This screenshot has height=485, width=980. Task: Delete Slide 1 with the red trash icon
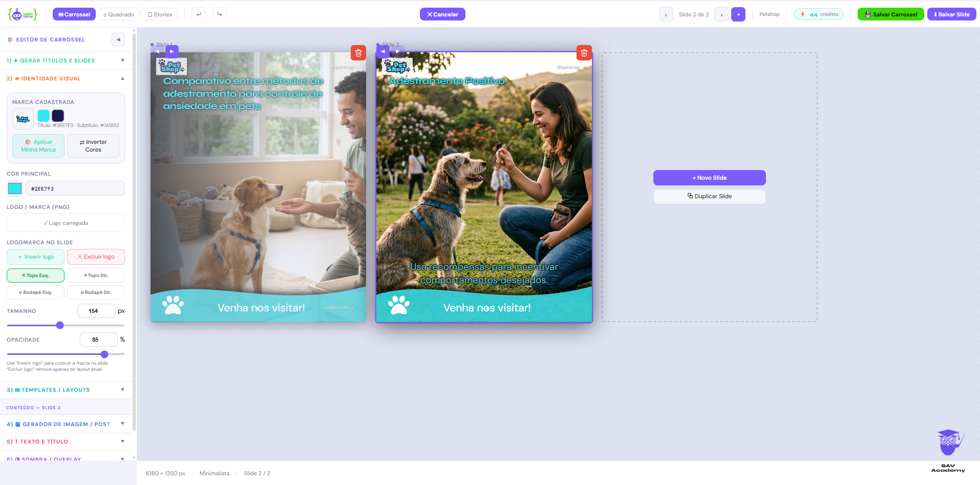[358, 53]
